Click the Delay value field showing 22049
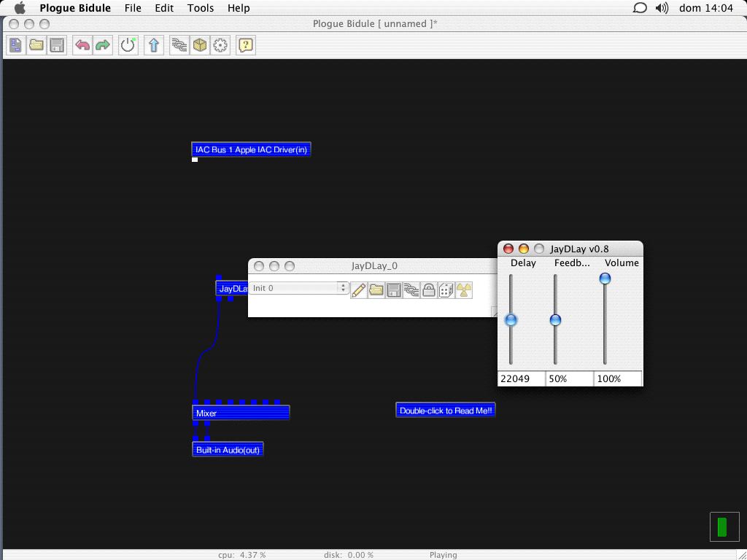 pos(521,379)
